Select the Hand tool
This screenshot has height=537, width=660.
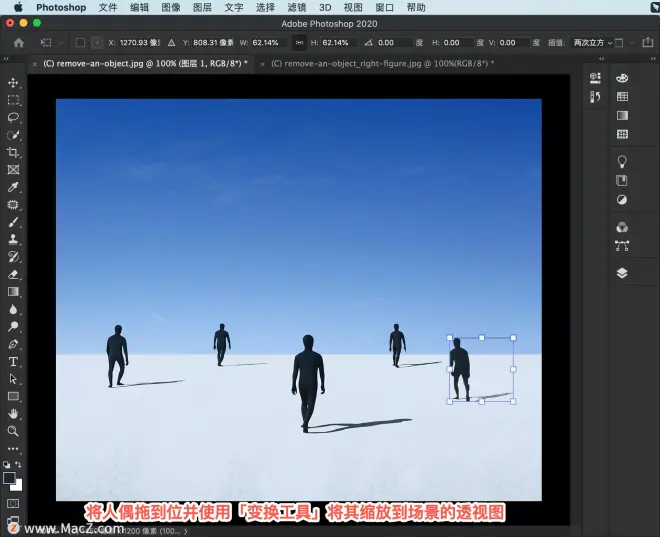click(13, 414)
